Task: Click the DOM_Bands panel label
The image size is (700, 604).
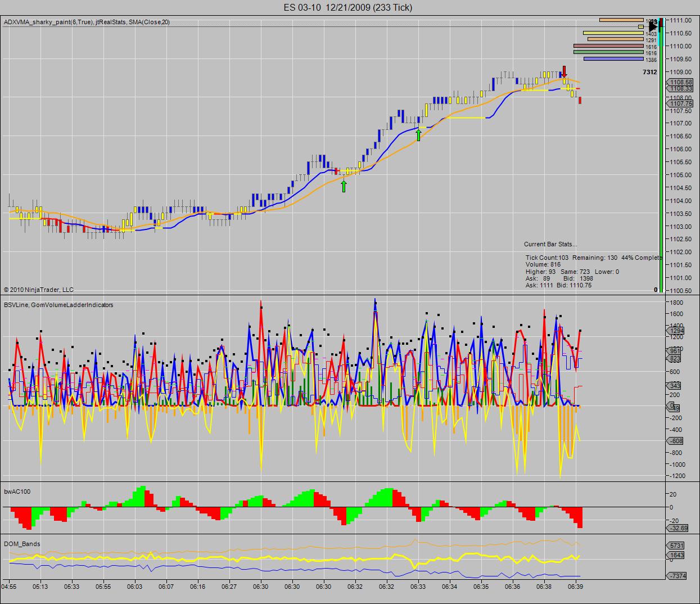Action: click(x=22, y=544)
